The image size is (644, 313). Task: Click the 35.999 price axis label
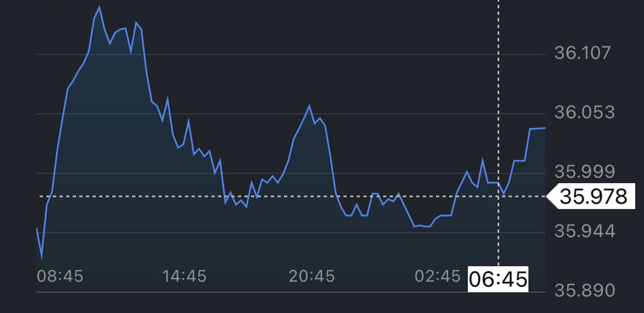point(583,172)
